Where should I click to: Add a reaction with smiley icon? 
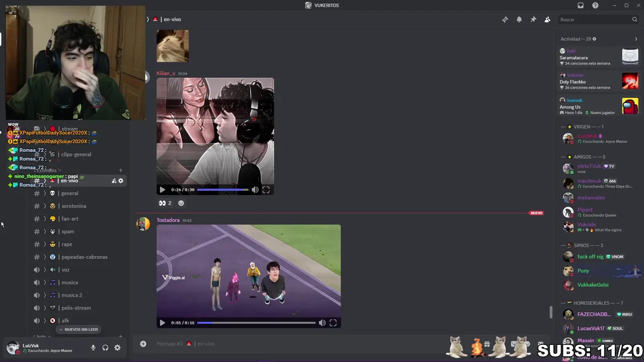point(181,203)
